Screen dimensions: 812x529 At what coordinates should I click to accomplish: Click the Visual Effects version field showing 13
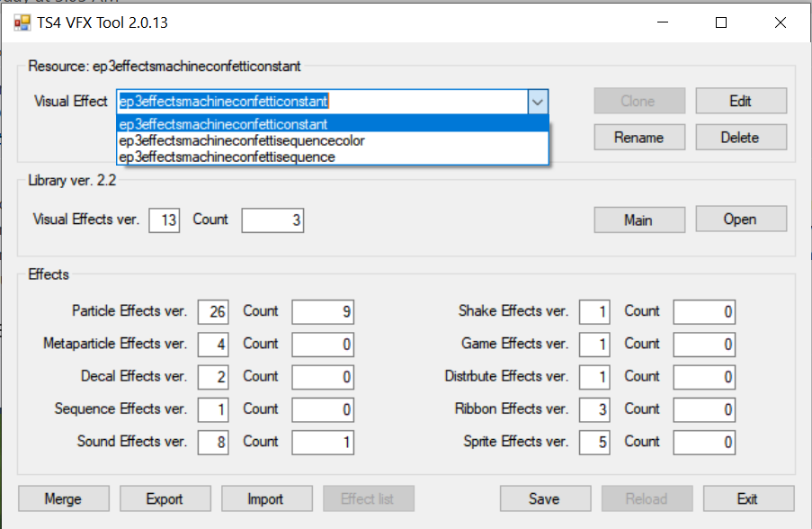(x=165, y=220)
